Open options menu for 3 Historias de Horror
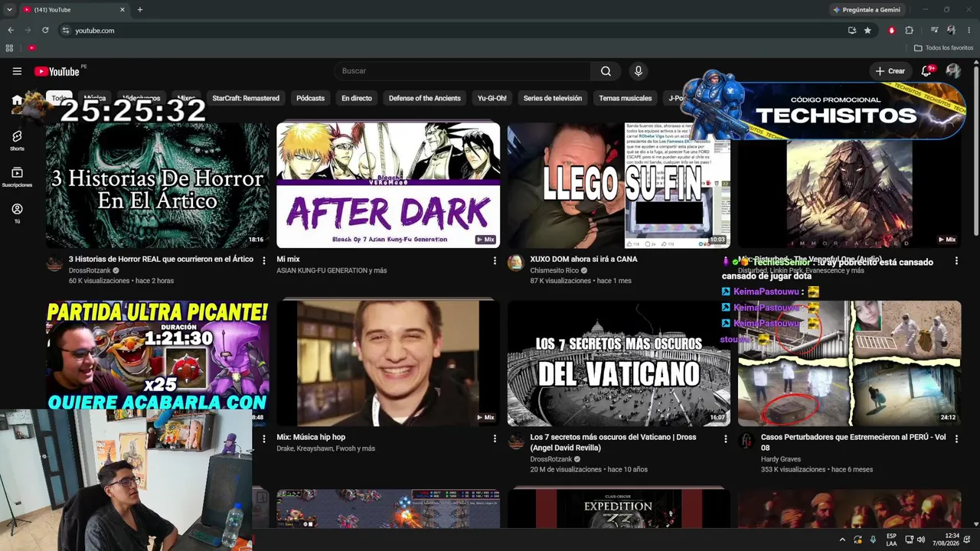This screenshot has width=980, height=551. tap(264, 261)
